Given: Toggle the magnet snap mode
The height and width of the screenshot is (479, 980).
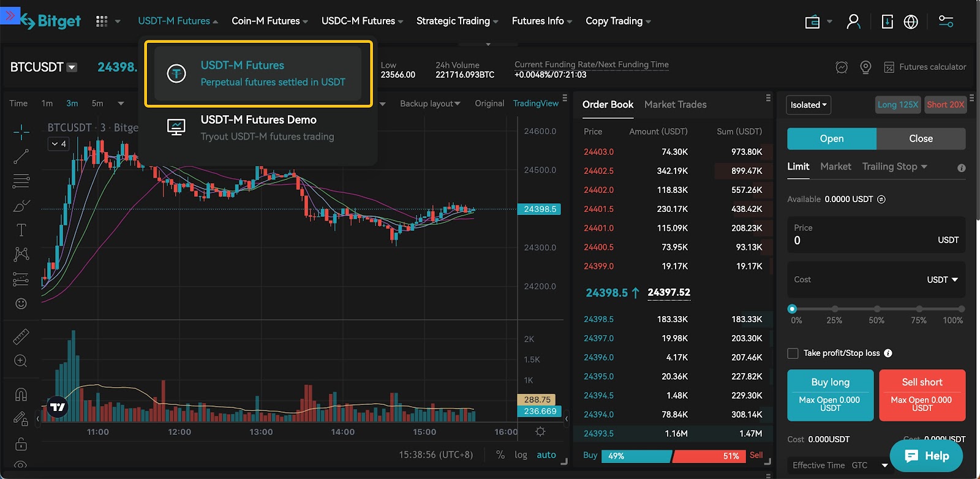Looking at the screenshot, I should (x=21, y=394).
